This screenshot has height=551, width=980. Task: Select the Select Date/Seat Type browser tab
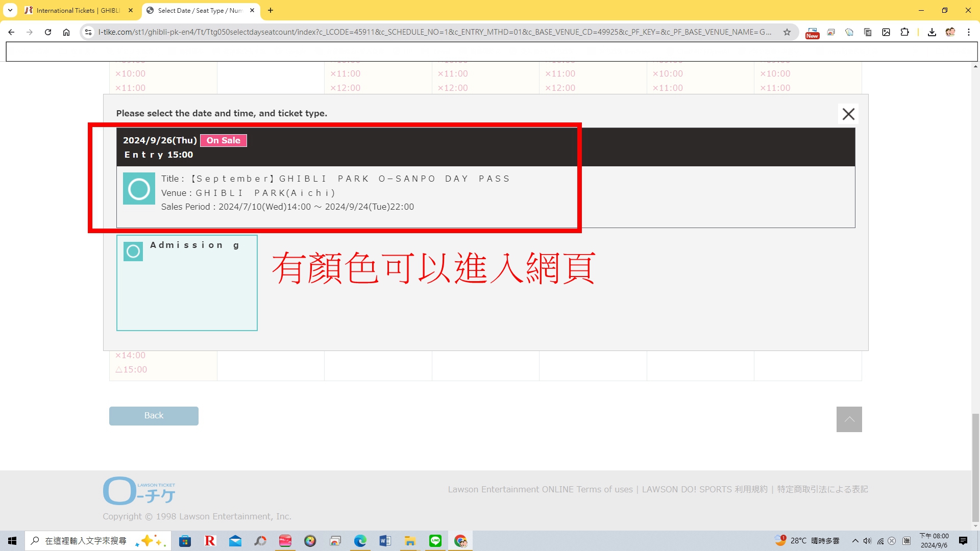[x=199, y=10]
